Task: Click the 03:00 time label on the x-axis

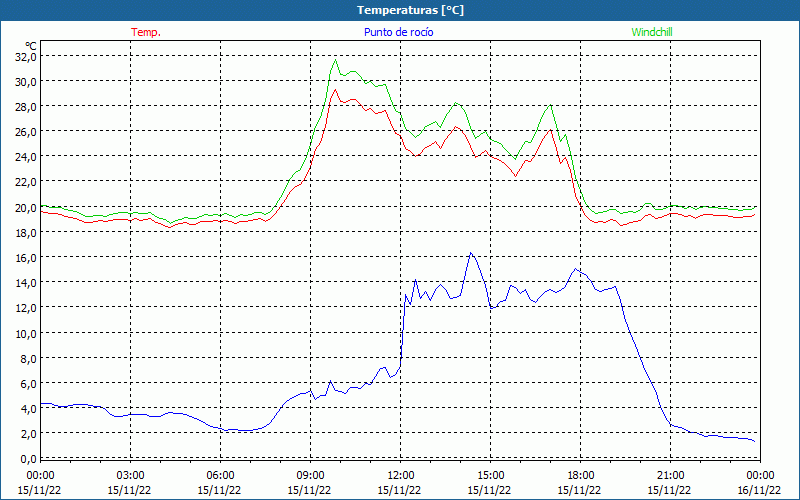Action: point(130,476)
